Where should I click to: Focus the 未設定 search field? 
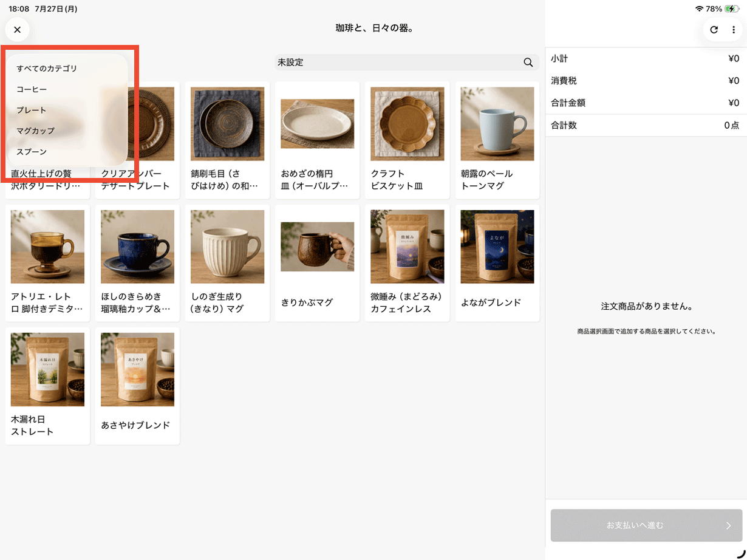407,63
